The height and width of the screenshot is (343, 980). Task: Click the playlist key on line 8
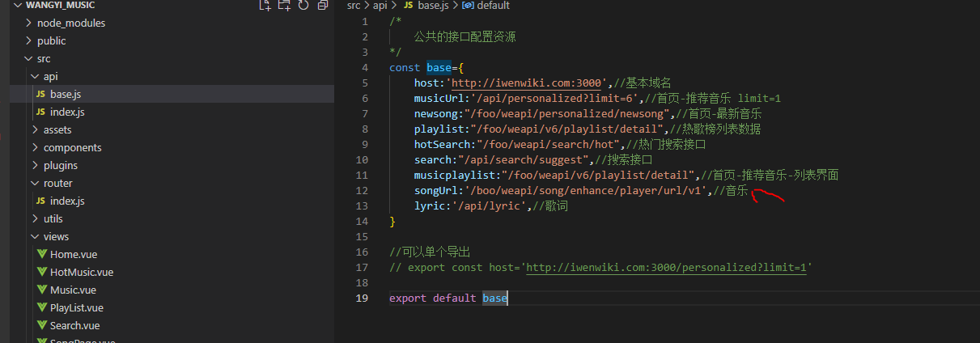[x=439, y=129]
